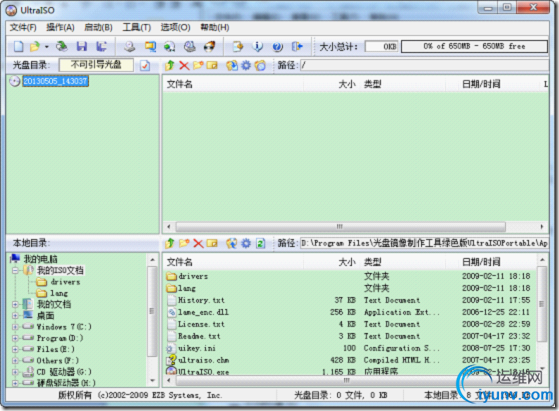Sort disc file list by 类型 header

click(373, 84)
